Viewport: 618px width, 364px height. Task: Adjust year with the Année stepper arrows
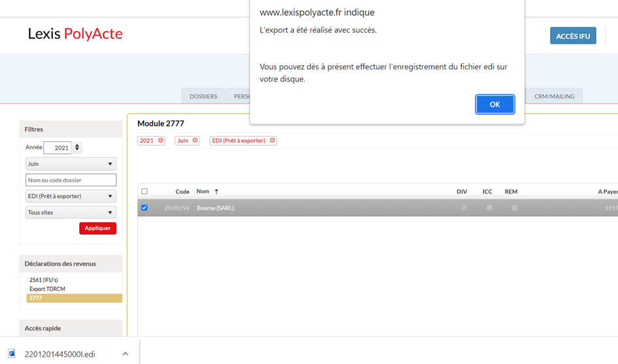point(78,148)
